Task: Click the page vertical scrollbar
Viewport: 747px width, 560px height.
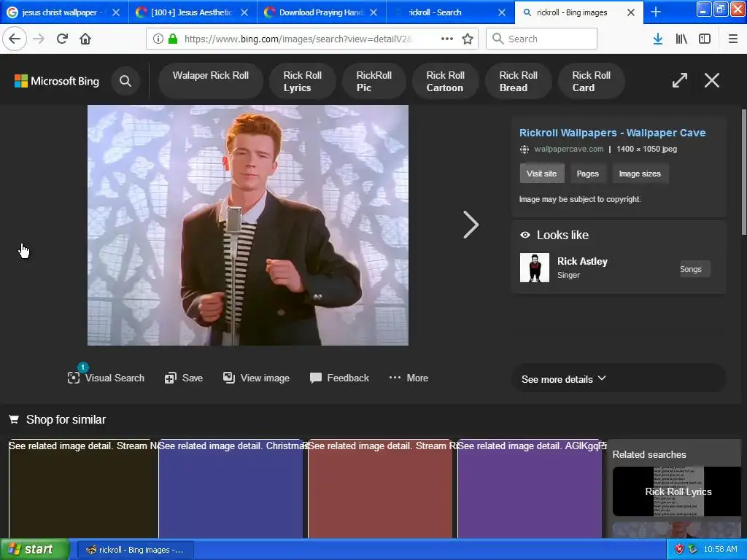Action: tap(743, 171)
